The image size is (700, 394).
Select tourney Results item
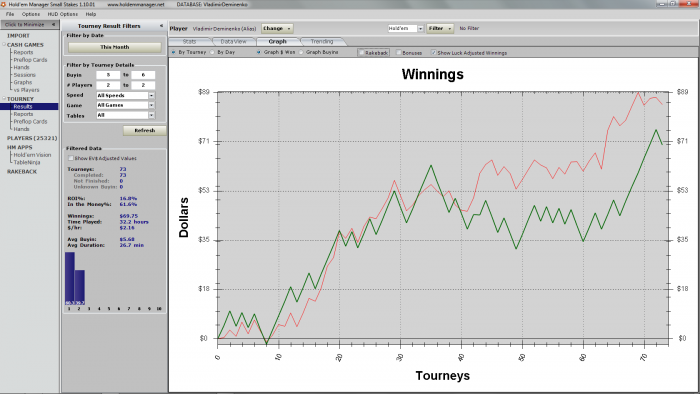29,107
